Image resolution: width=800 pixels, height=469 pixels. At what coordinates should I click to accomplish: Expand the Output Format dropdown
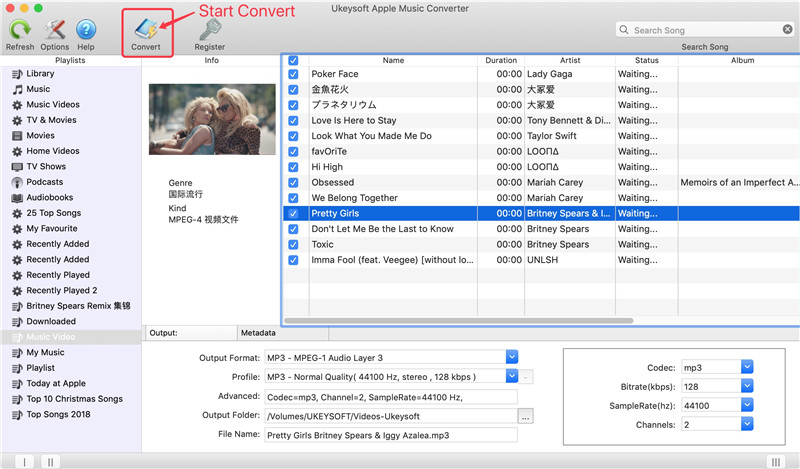[512, 357]
